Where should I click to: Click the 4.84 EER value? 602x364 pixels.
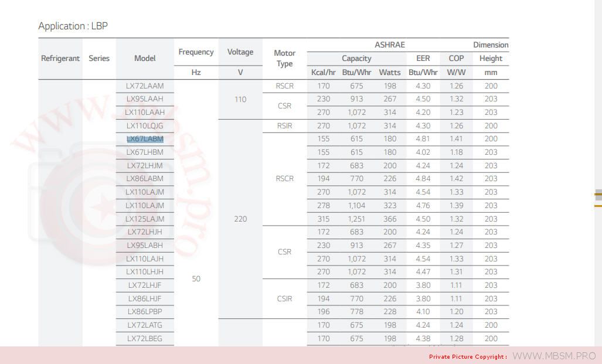click(x=423, y=179)
